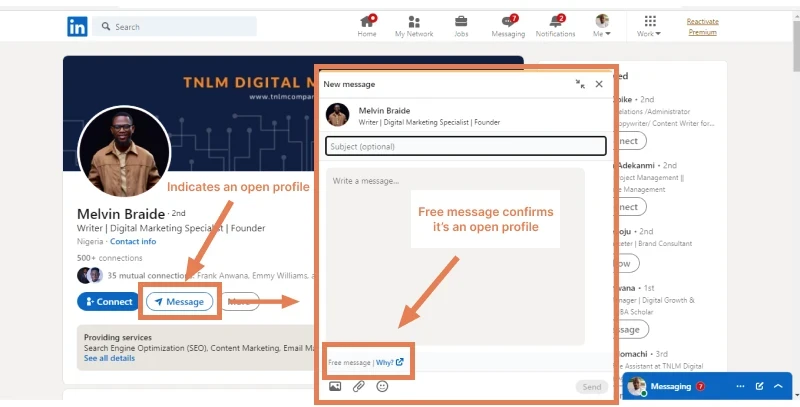Open Notifications bell

(556, 27)
